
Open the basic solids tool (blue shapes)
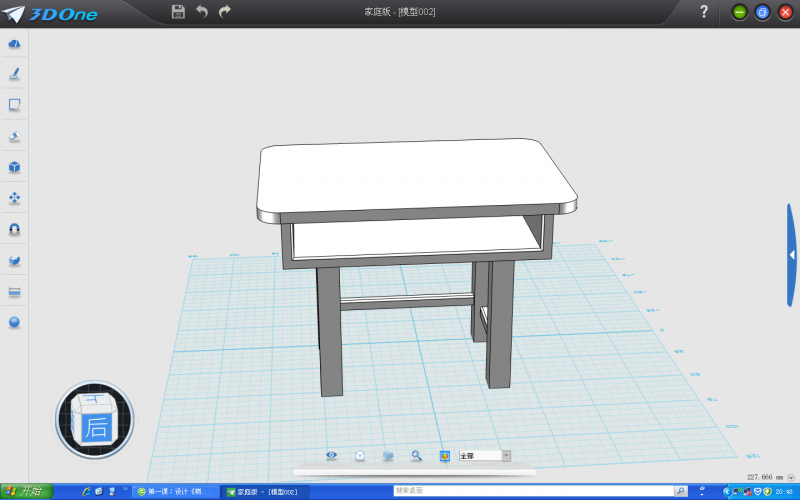coord(14,44)
